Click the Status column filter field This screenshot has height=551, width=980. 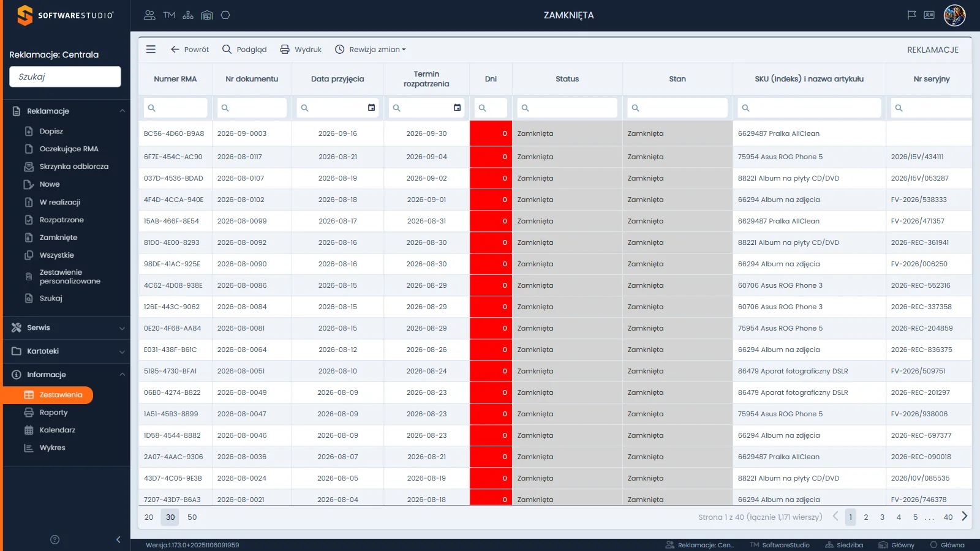(x=567, y=108)
